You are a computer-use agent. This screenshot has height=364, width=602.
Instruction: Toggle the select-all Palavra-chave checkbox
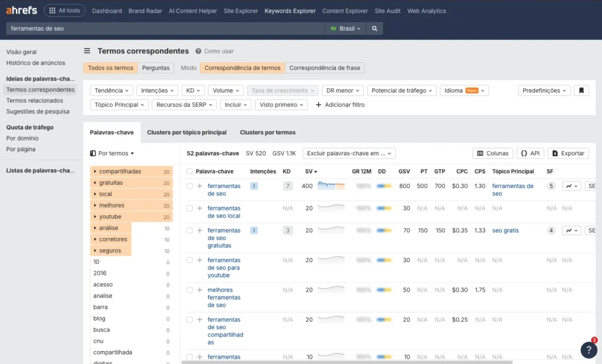[x=190, y=171]
